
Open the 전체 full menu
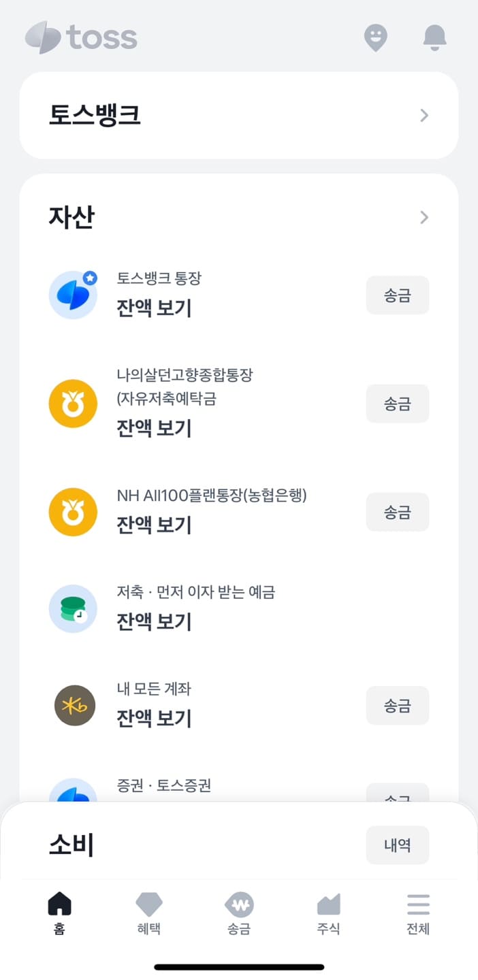point(418,912)
